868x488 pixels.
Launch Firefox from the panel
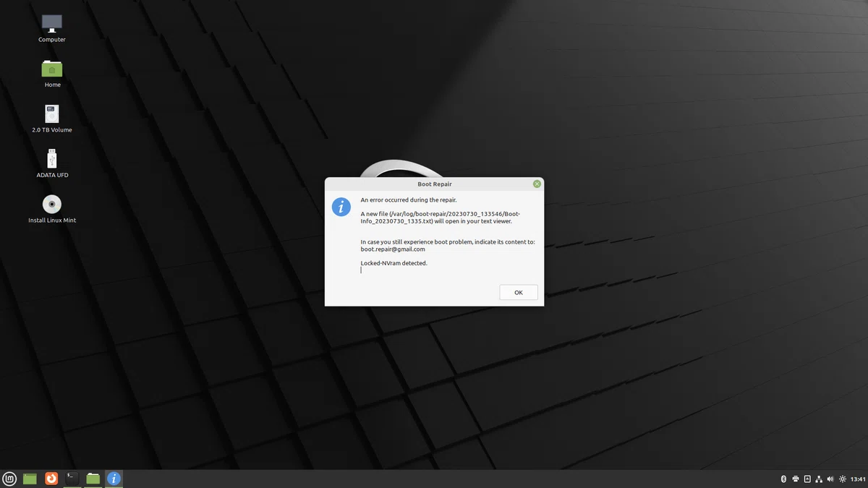pos(51,479)
